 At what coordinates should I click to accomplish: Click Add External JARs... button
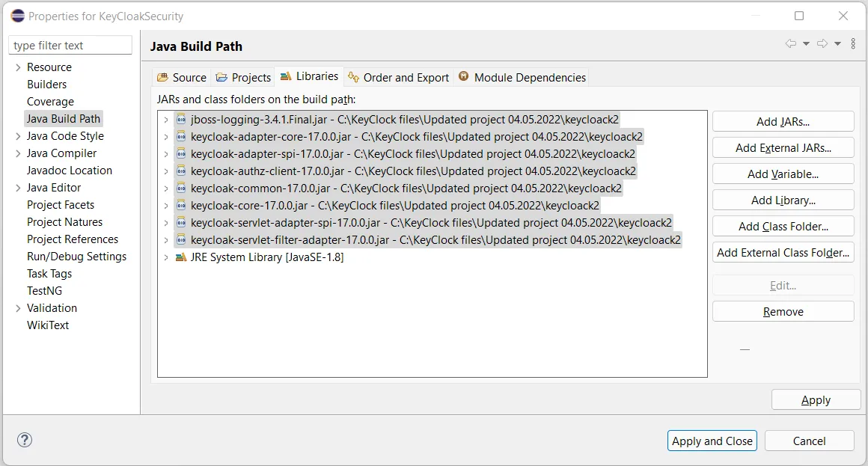[783, 148]
